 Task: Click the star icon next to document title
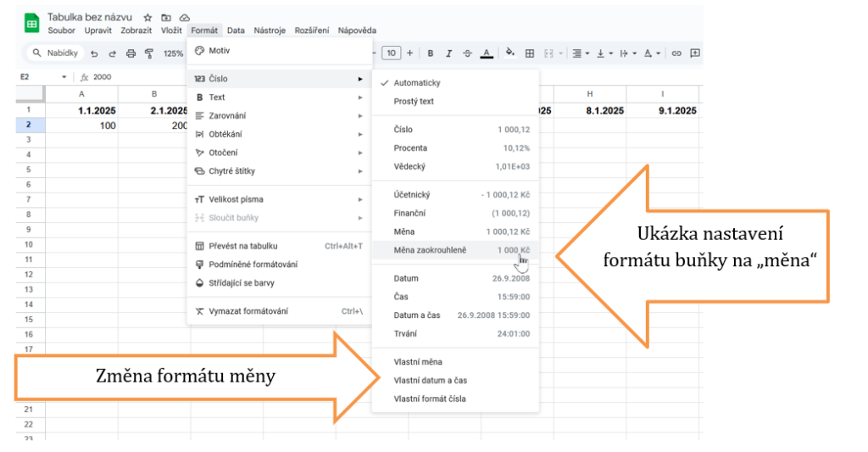pyautogui.click(x=148, y=17)
